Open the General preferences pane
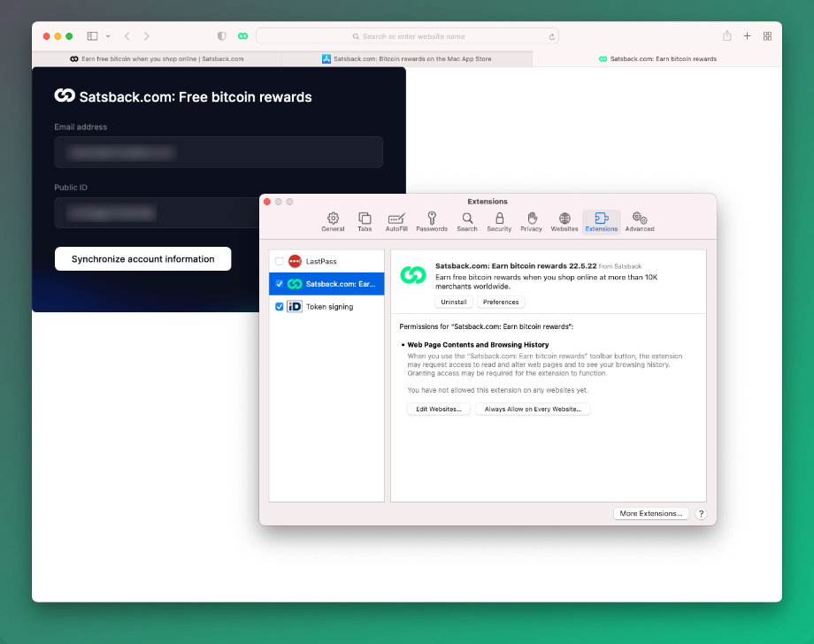 pyautogui.click(x=333, y=222)
